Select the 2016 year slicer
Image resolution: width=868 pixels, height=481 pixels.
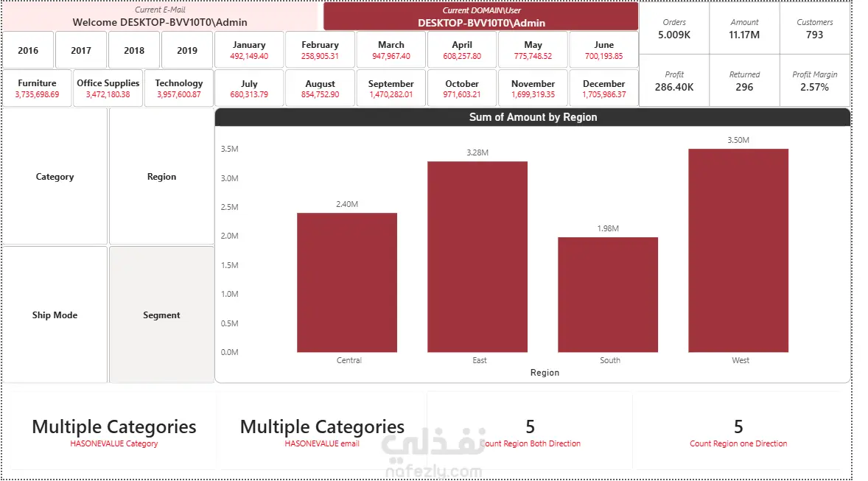click(28, 50)
